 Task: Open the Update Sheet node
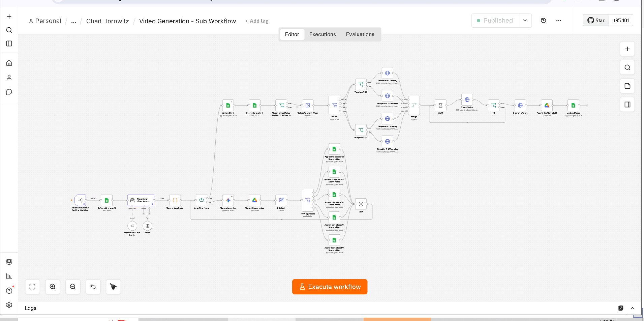tap(228, 105)
